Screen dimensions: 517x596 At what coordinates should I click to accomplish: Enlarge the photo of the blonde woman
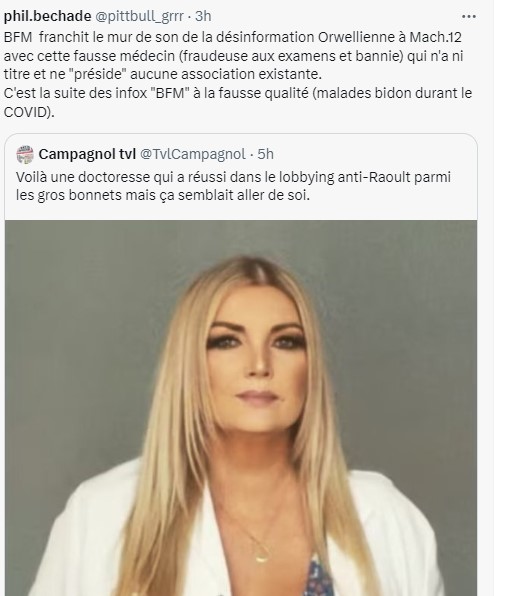pos(241,408)
